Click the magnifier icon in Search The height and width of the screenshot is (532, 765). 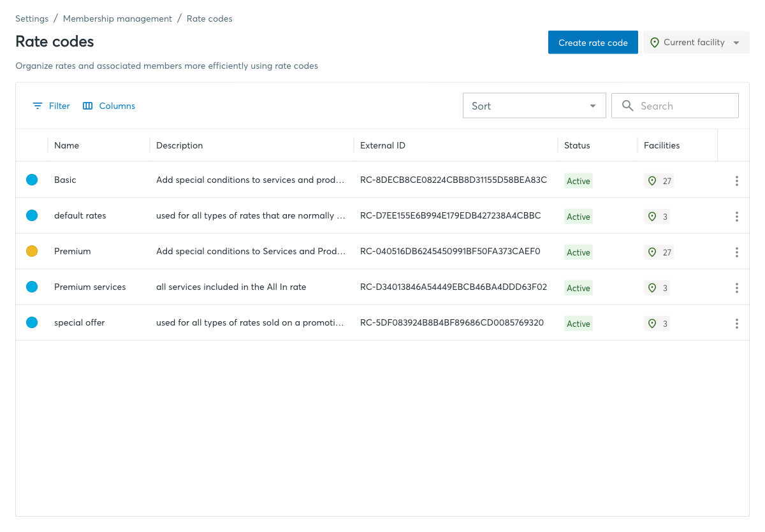point(628,106)
